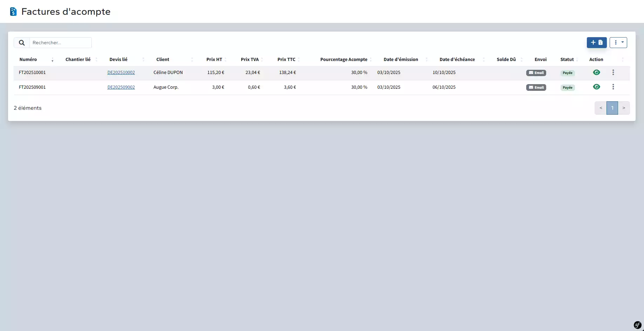Select page 1 in the pagination control
Image resolution: width=644 pixels, height=331 pixels.
(612, 108)
